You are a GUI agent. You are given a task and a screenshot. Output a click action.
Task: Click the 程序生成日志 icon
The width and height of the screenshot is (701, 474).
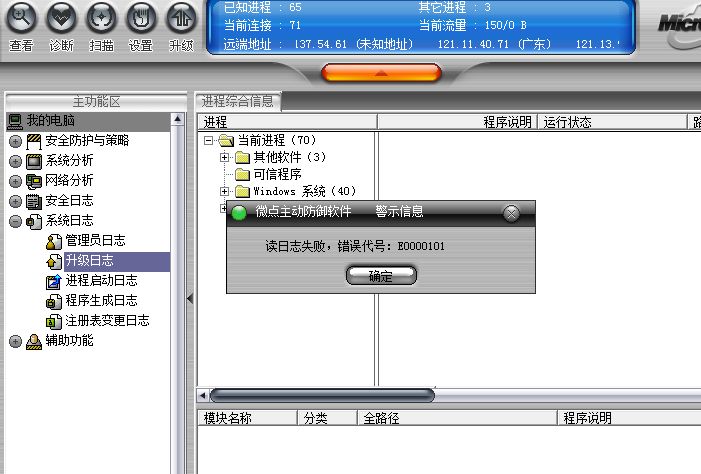(x=54, y=301)
